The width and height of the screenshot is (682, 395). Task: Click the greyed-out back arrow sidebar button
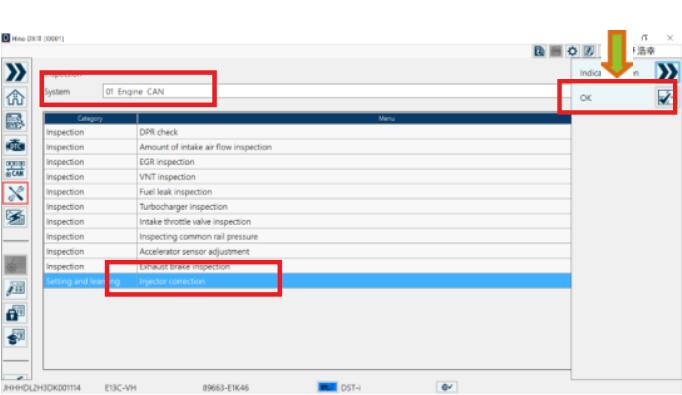pyautogui.click(x=16, y=265)
